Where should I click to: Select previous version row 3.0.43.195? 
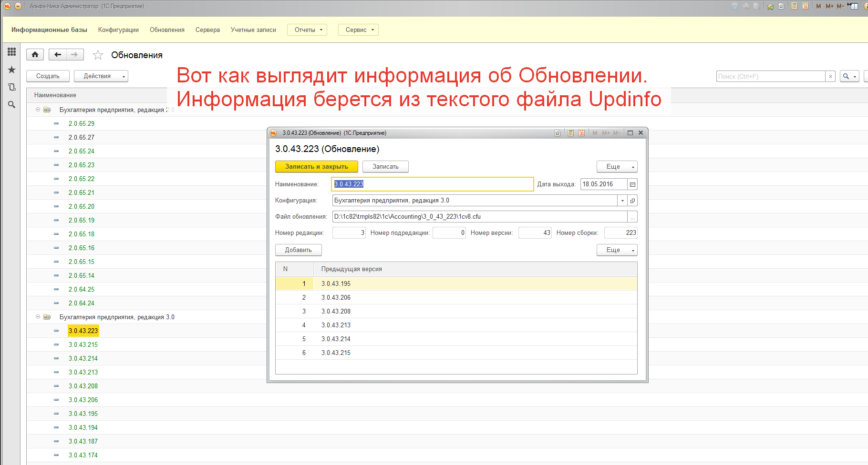point(456,283)
